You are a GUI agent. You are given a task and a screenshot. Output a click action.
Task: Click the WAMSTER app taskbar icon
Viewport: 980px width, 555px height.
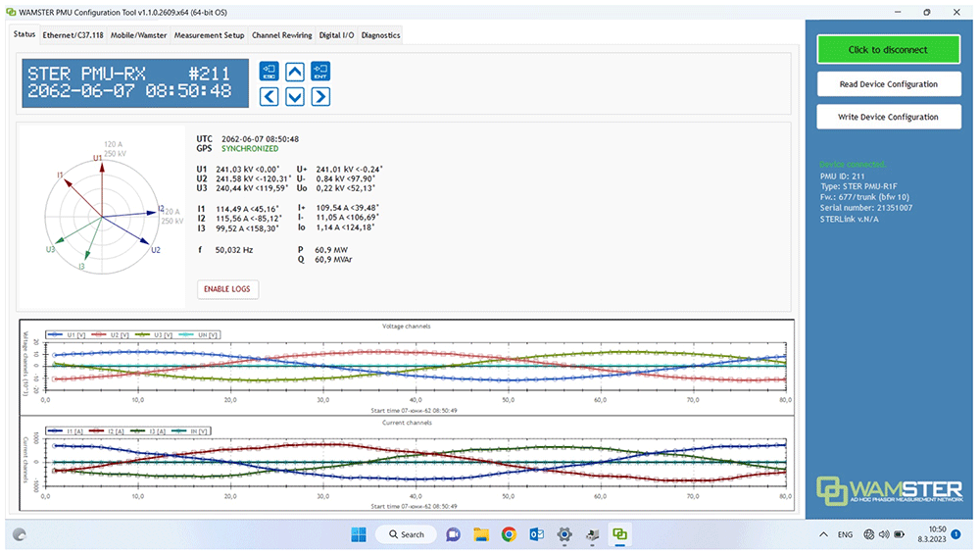click(619, 534)
